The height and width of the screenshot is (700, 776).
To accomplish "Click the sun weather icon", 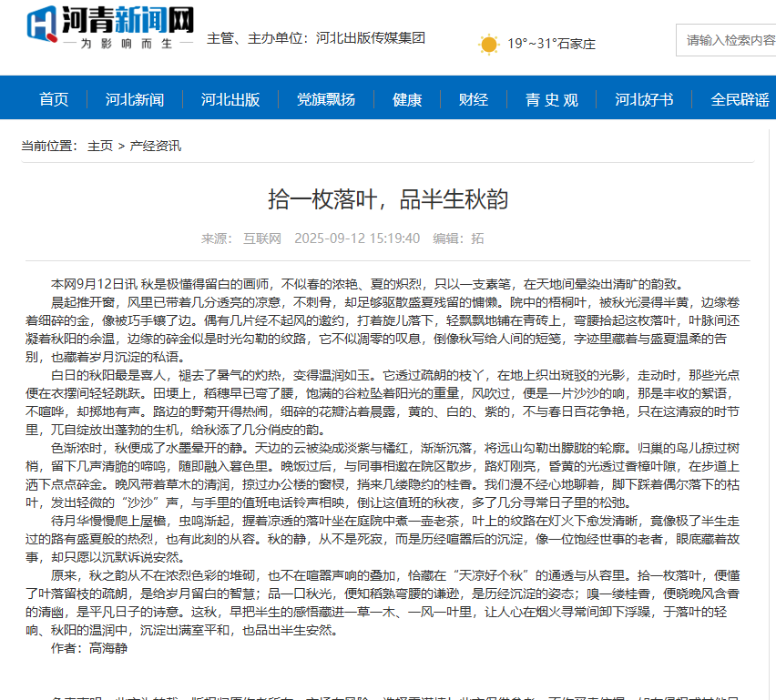I will 489,43.
